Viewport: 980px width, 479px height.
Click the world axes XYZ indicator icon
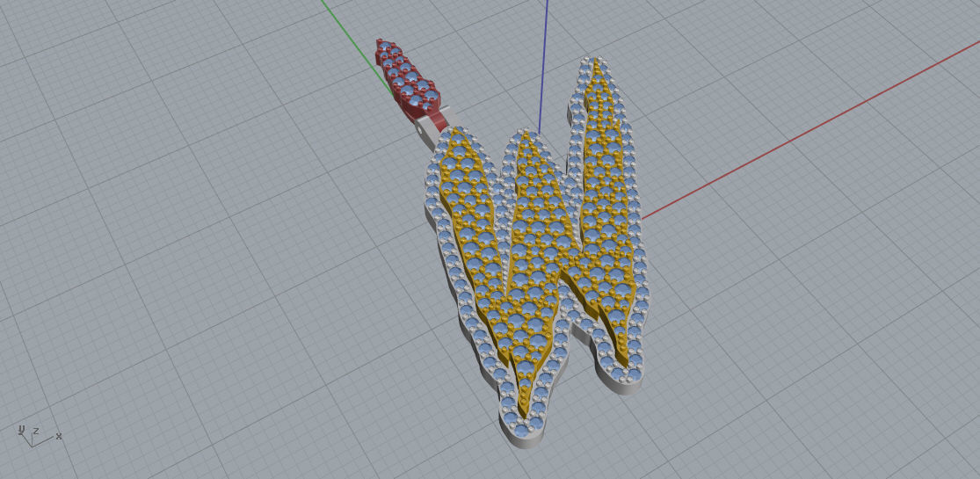point(39,436)
